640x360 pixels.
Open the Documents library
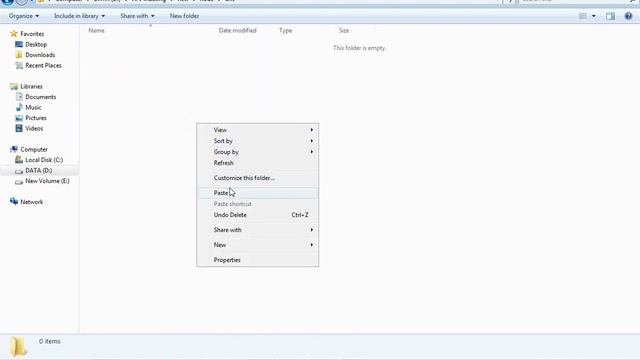(40, 97)
